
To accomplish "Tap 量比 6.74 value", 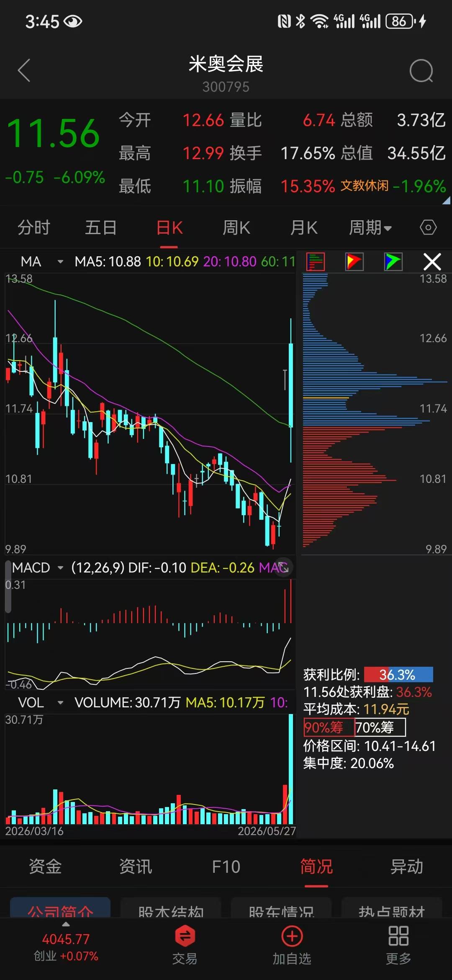I will (319, 121).
